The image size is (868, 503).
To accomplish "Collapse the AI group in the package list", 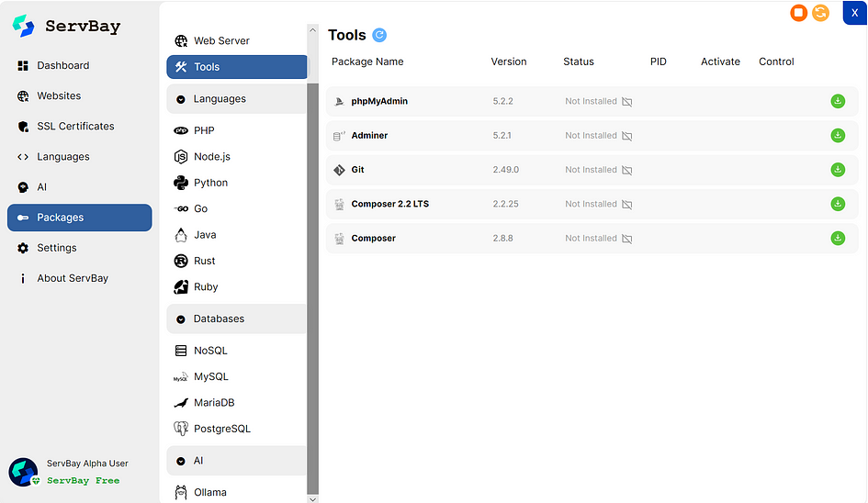I will (x=236, y=461).
